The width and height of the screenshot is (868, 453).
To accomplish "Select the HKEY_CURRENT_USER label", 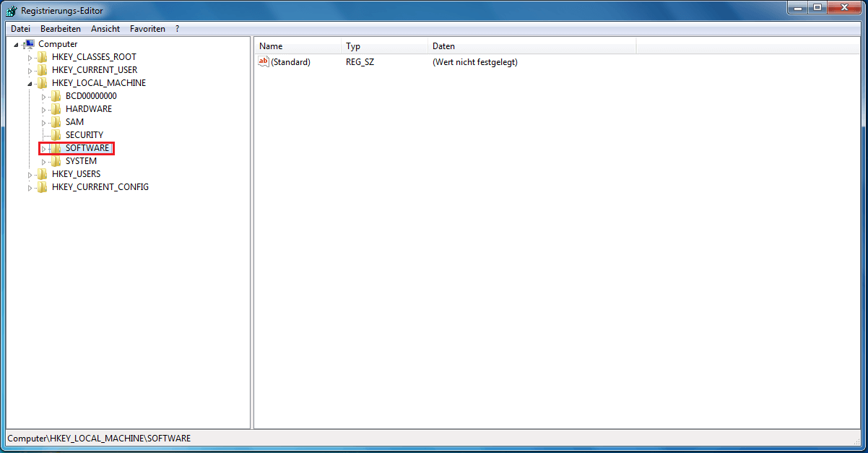I will pyautogui.click(x=95, y=70).
